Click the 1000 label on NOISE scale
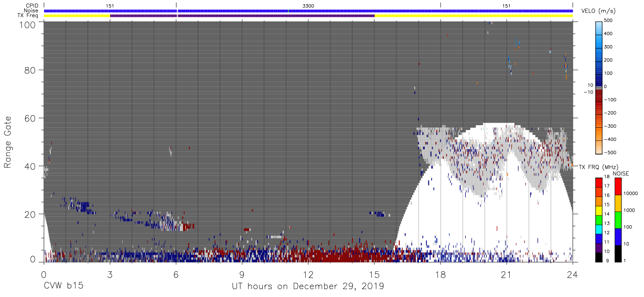The height and width of the screenshot is (297, 644). 630,211
